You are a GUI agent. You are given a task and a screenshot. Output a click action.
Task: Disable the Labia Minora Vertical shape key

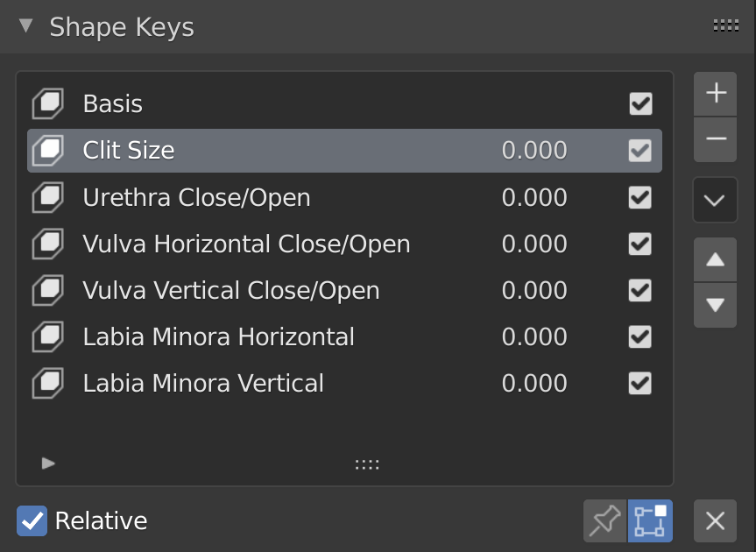640,383
